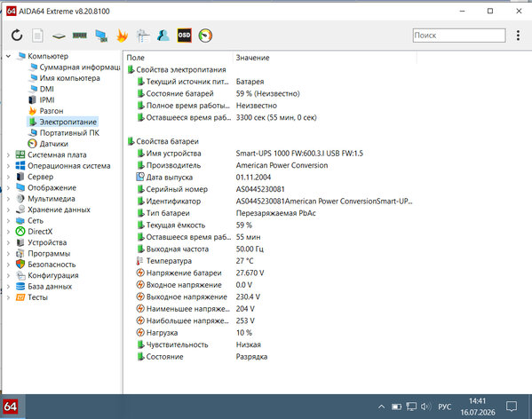The image size is (532, 419).
Task: Collapse the Компьютер tree node
Action: click(8, 56)
